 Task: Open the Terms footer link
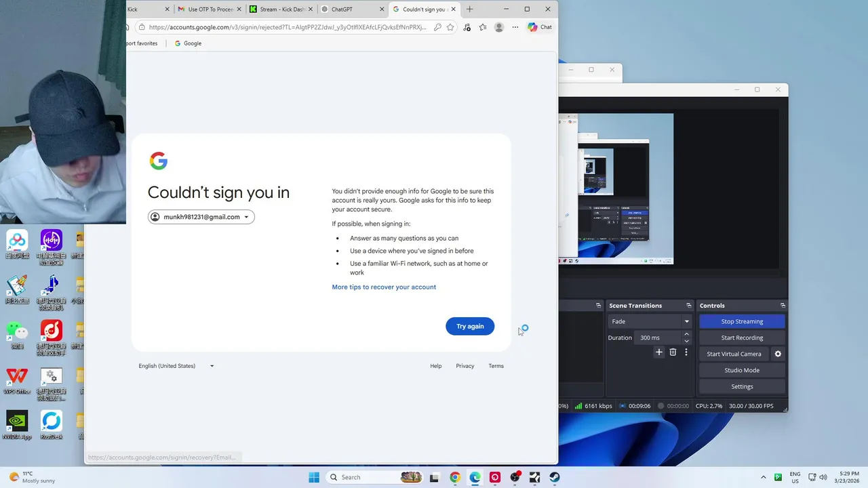click(496, 366)
